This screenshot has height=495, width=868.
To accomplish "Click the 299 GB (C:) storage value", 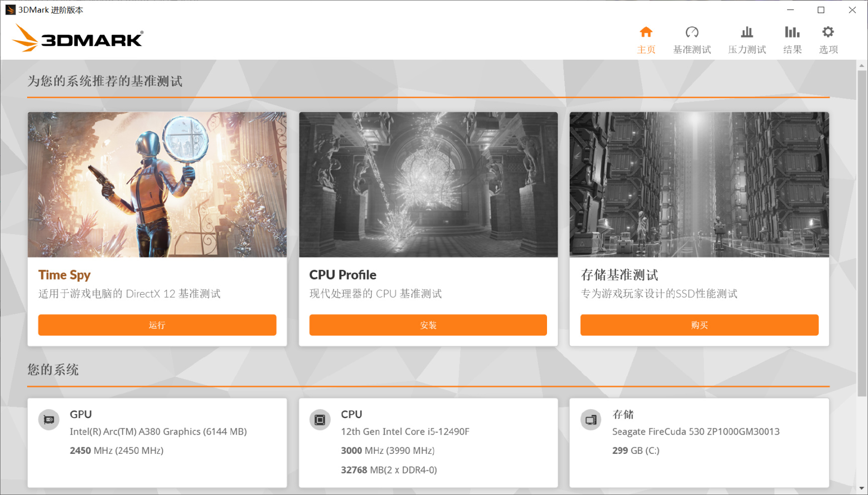I will tap(635, 450).
